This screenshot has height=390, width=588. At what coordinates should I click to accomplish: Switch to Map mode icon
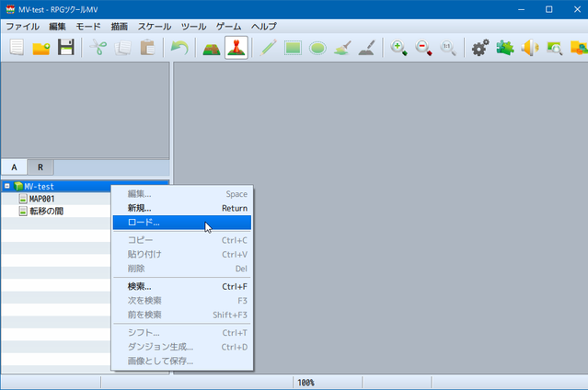tap(212, 48)
